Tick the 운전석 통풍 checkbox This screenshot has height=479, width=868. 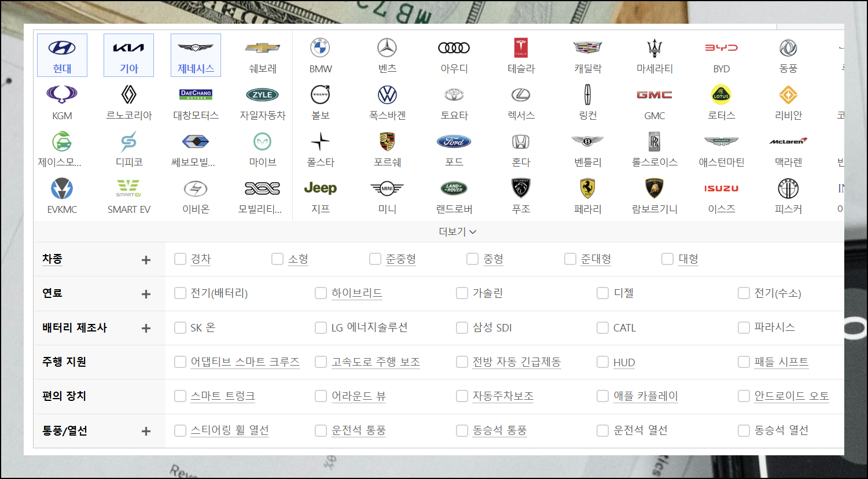click(321, 430)
